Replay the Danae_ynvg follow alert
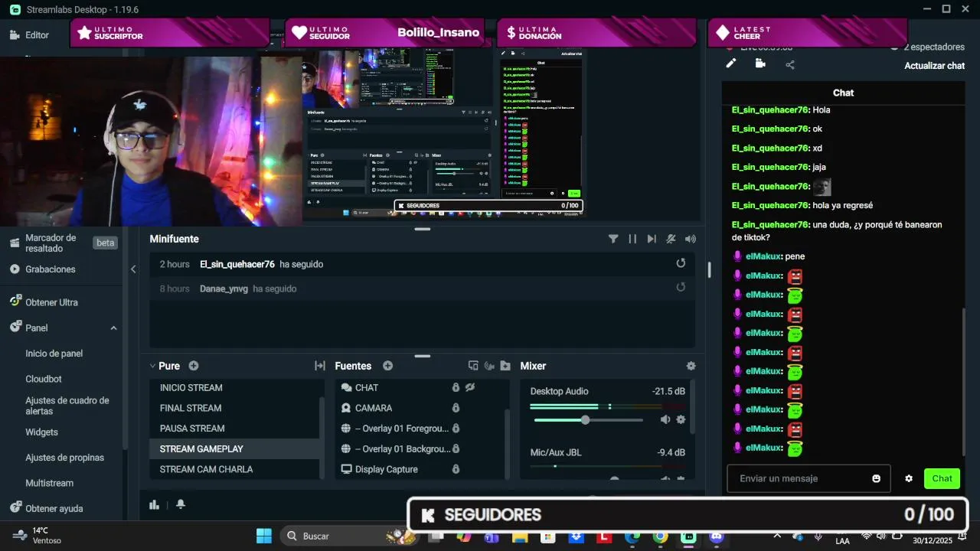The height and width of the screenshot is (551, 980). click(x=681, y=288)
